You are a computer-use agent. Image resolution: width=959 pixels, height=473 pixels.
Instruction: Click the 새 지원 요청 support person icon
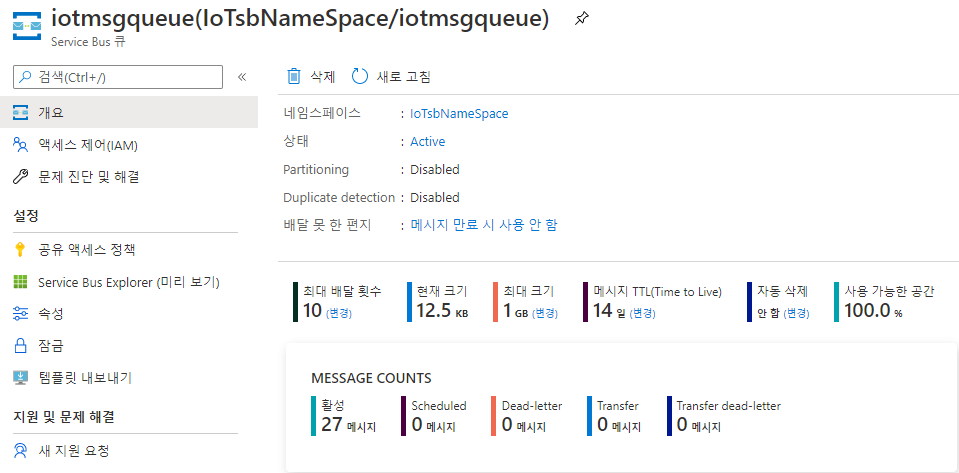[20, 451]
